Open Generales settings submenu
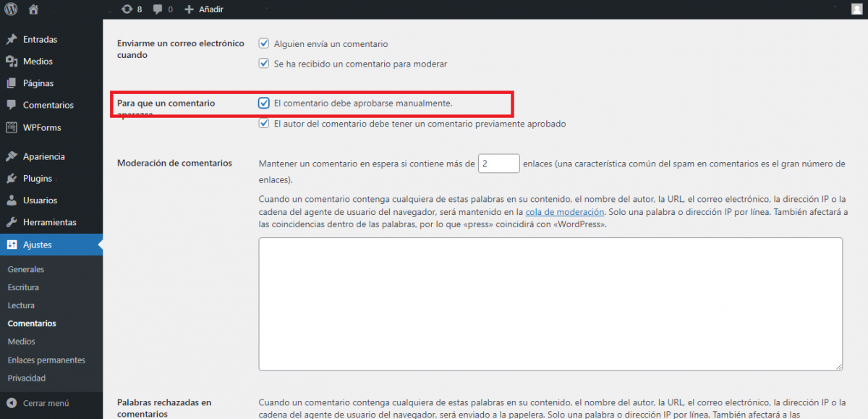 click(x=26, y=269)
